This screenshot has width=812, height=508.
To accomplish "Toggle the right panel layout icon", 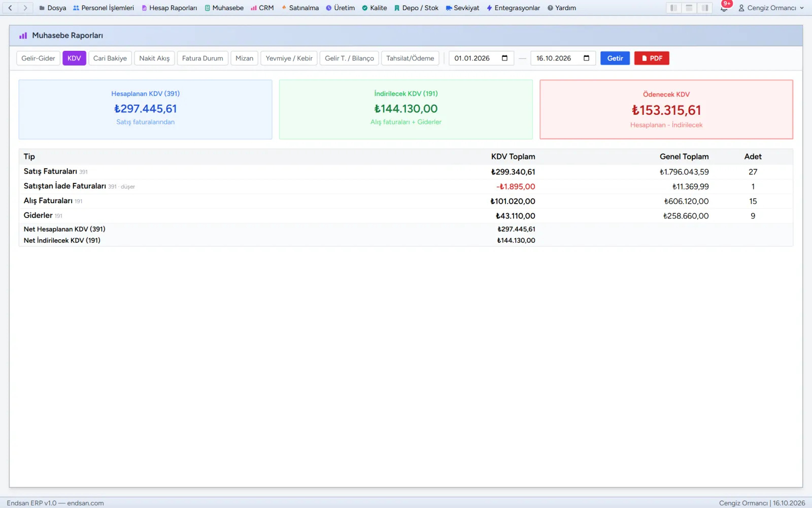I will [705, 8].
